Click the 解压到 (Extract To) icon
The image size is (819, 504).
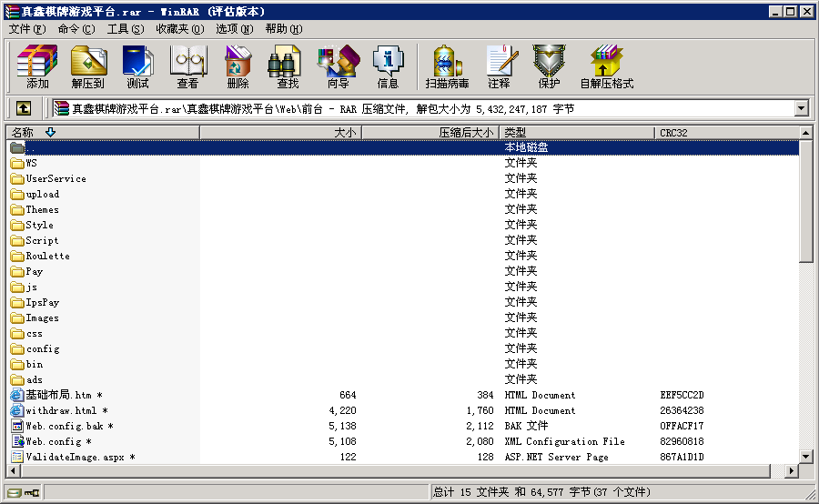tap(88, 67)
